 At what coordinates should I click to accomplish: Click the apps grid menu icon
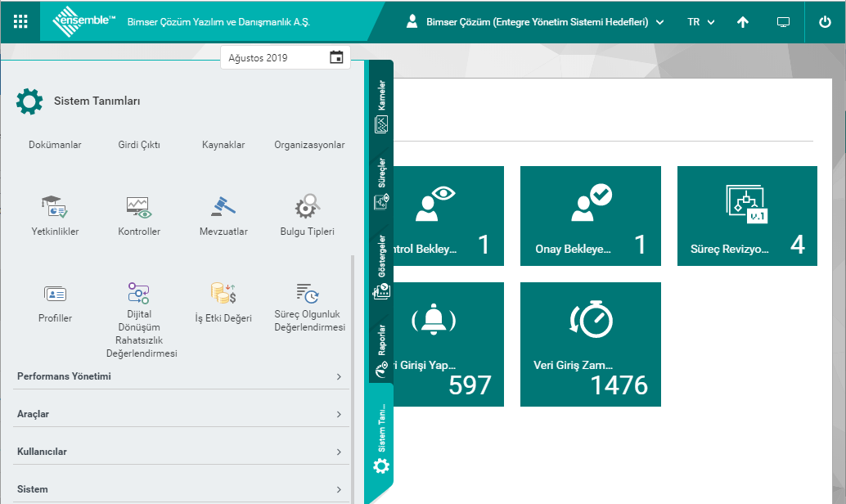[20, 22]
